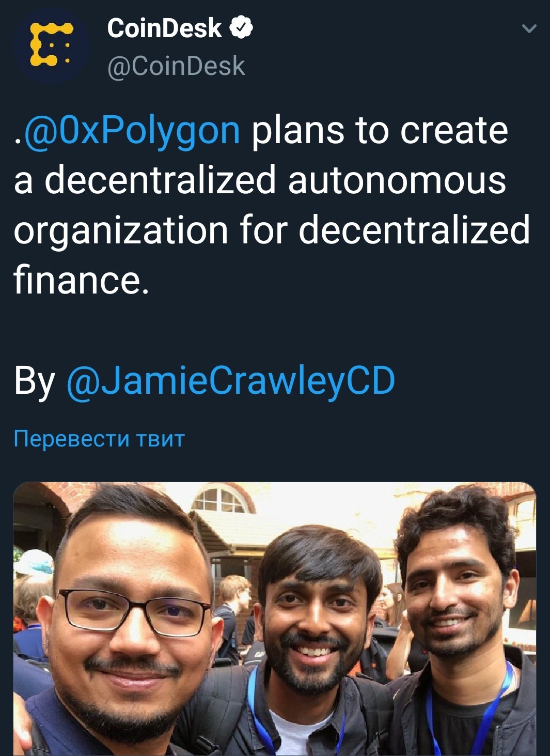Click Перевести твит to translate
550x756 pixels.
99,439
